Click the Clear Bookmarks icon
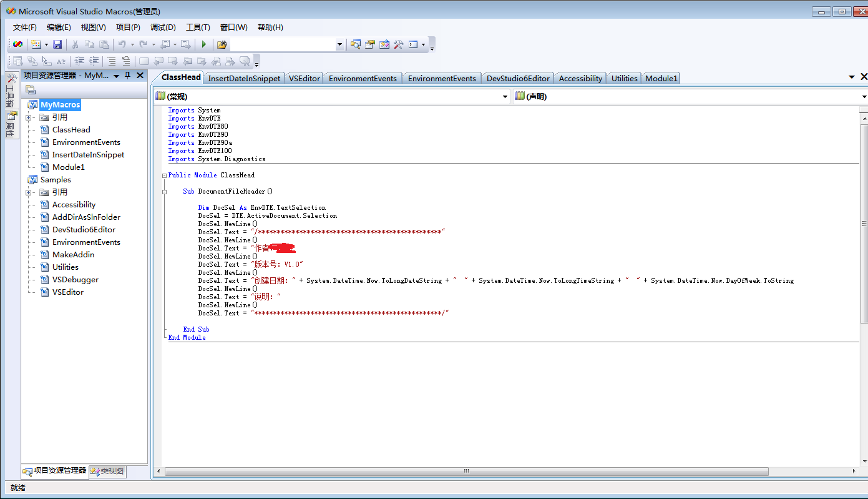The width and height of the screenshot is (868, 499). point(245,61)
